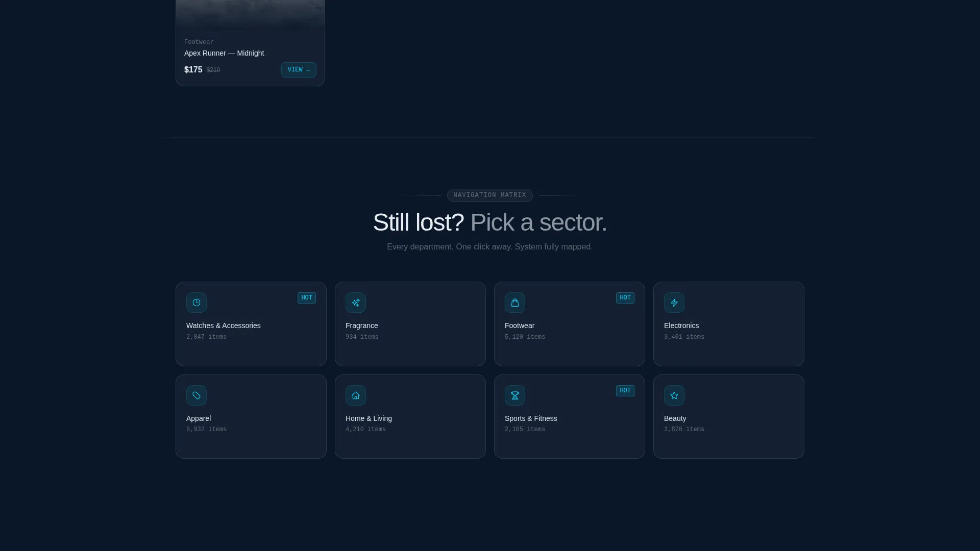
Task: Open the Beauty category title
Action: pos(675,418)
